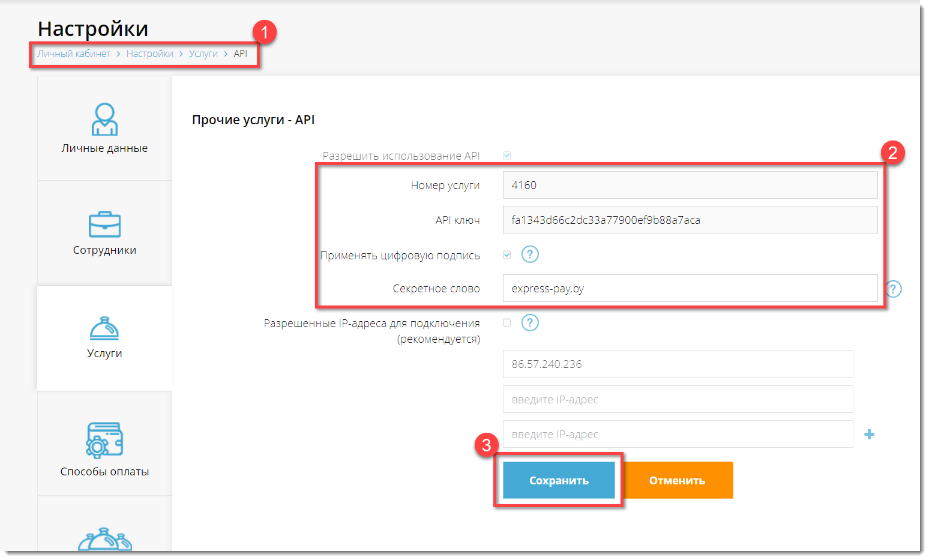Click the API ключ field
Image resolution: width=929 pixels, height=560 pixels.
690,220
